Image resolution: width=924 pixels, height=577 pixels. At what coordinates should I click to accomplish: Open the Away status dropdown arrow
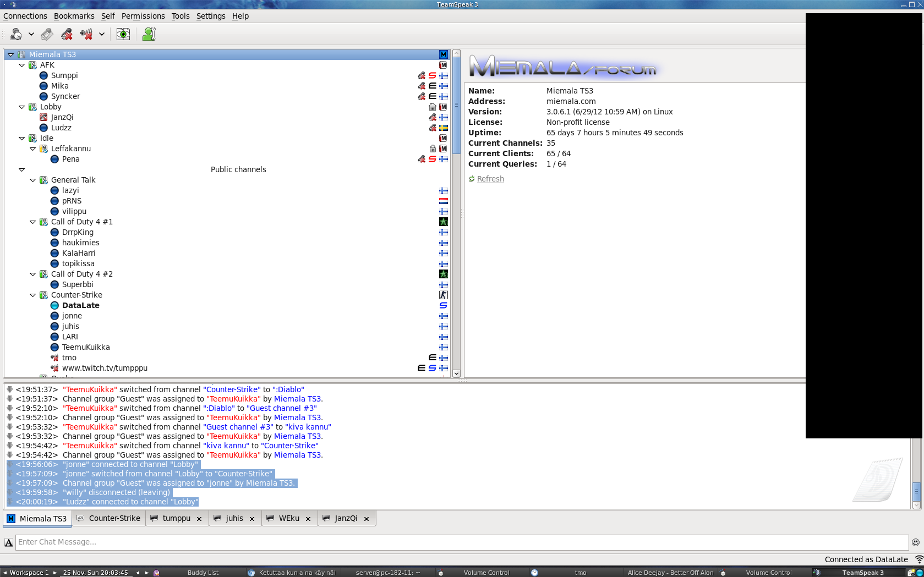31,34
